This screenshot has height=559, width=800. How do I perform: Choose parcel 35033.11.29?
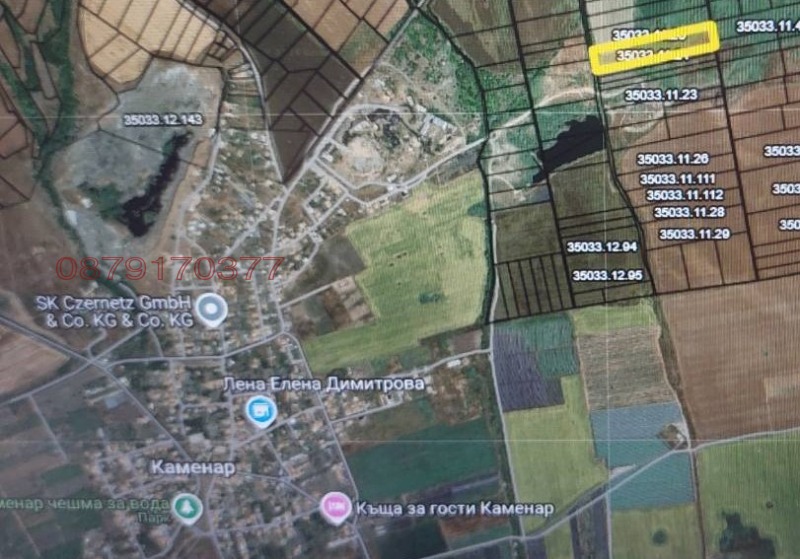click(694, 234)
